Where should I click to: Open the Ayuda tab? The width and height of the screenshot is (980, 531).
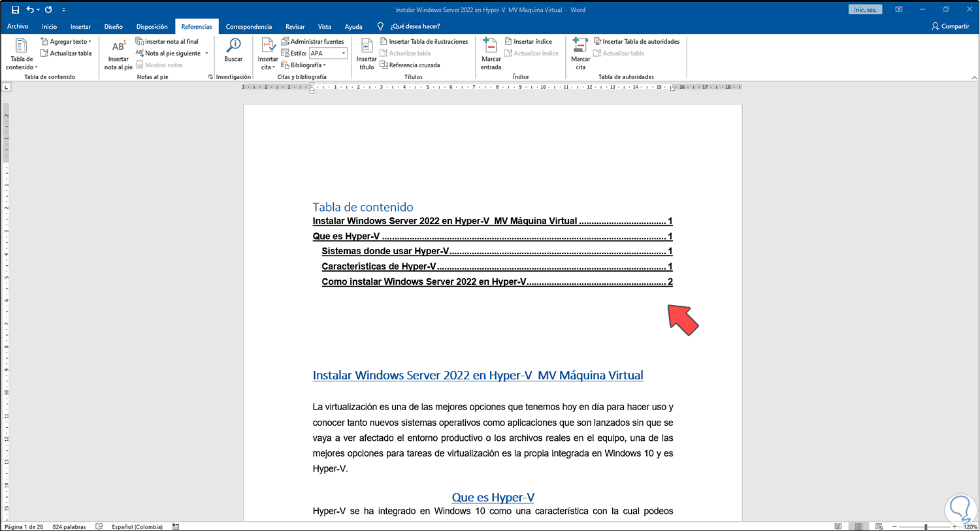[353, 27]
